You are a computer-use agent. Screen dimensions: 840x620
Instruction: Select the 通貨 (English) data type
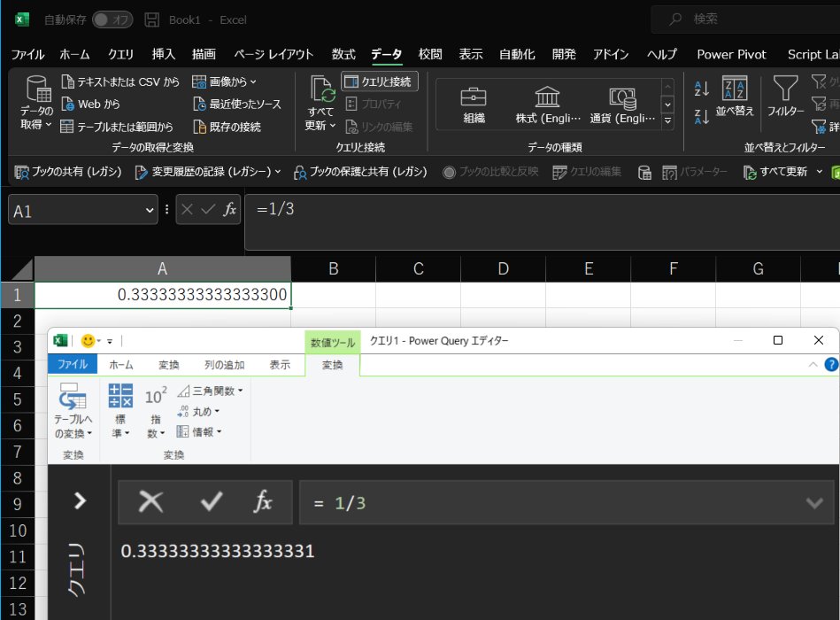click(x=622, y=105)
